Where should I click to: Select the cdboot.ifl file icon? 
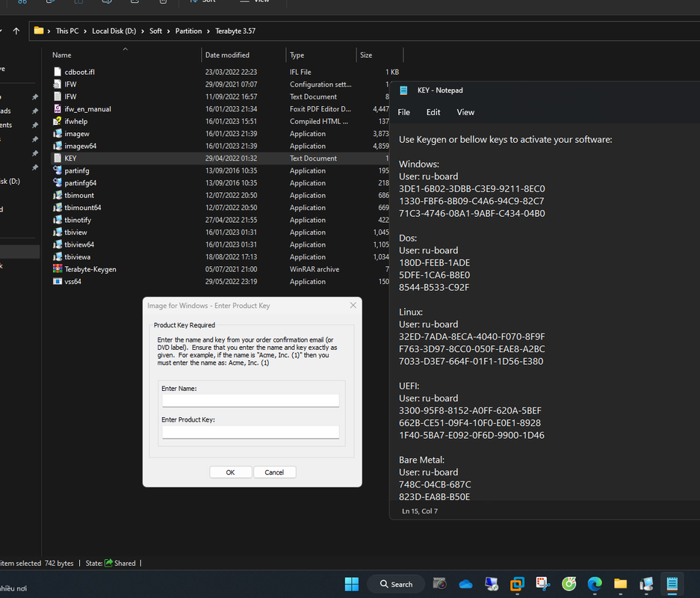click(57, 72)
